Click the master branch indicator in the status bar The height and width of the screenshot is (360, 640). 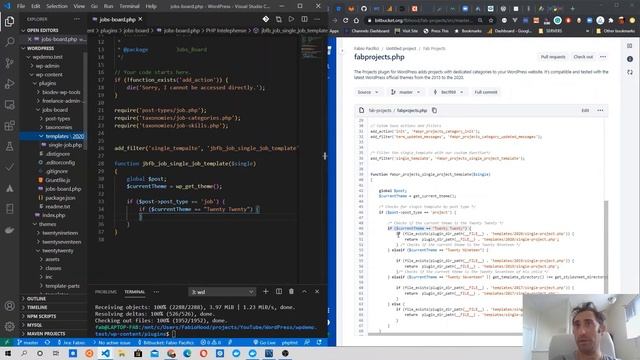click(28, 342)
